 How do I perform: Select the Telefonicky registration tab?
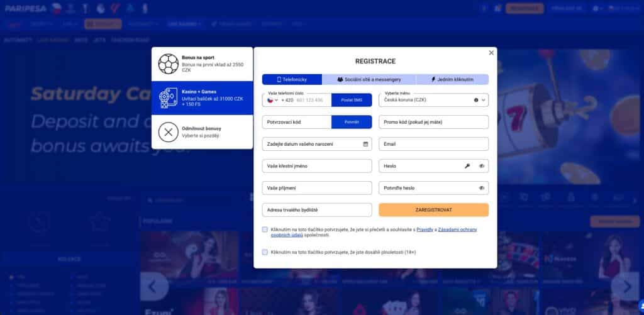click(292, 80)
